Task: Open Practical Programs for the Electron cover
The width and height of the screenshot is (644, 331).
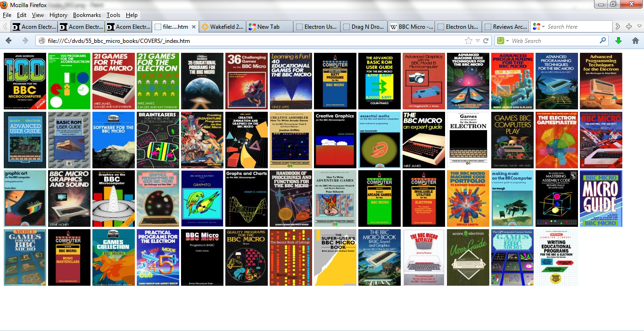Action: click(x=158, y=257)
